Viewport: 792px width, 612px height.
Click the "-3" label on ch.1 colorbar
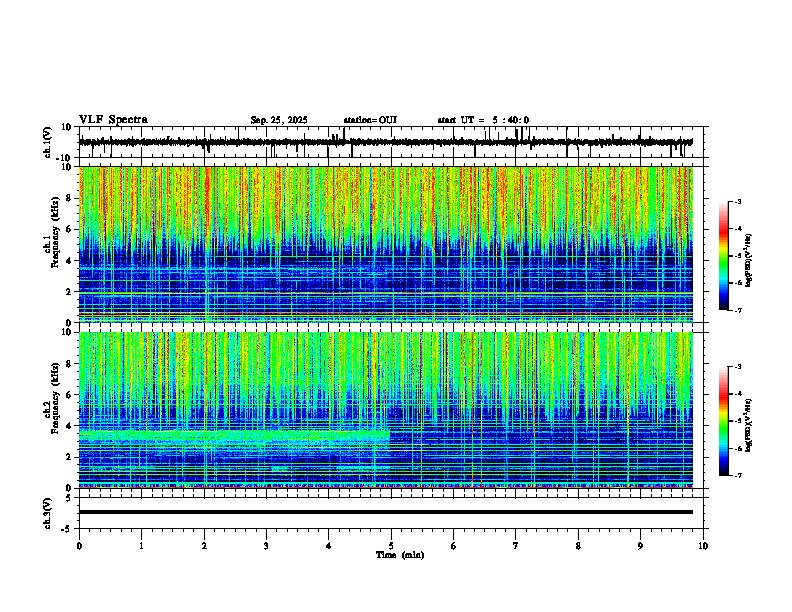point(737,201)
